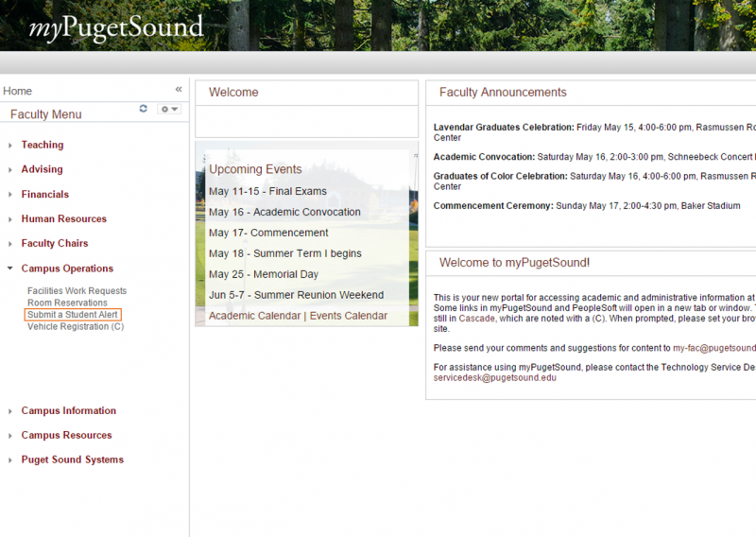The width and height of the screenshot is (756, 537).
Task: Open the Teaching menu item
Action: [43, 145]
